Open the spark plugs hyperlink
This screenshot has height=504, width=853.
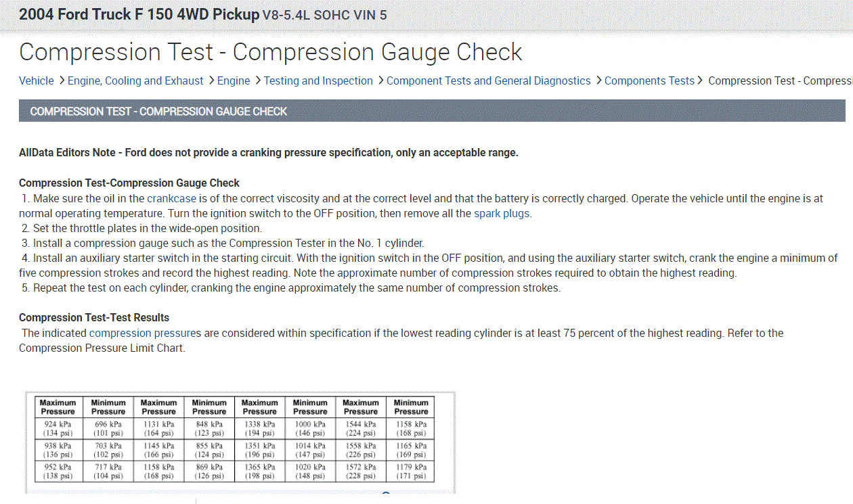tap(502, 213)
